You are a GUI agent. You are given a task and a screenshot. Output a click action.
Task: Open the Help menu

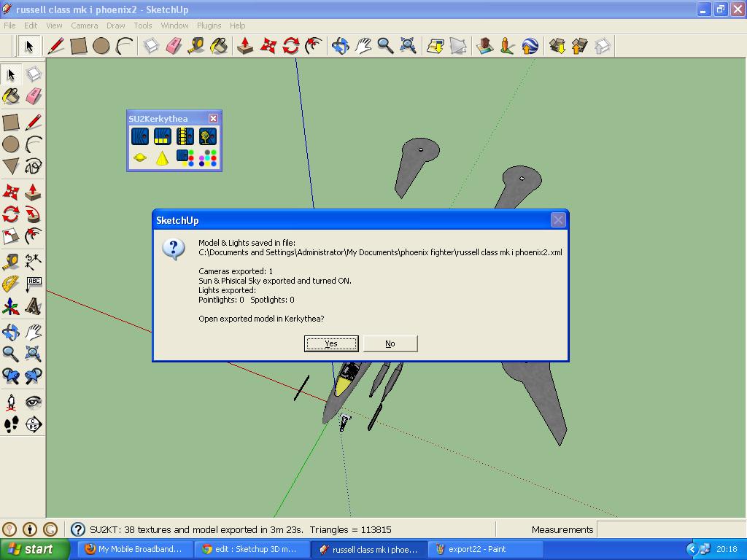pyautogui.click(x=237, y=26)
